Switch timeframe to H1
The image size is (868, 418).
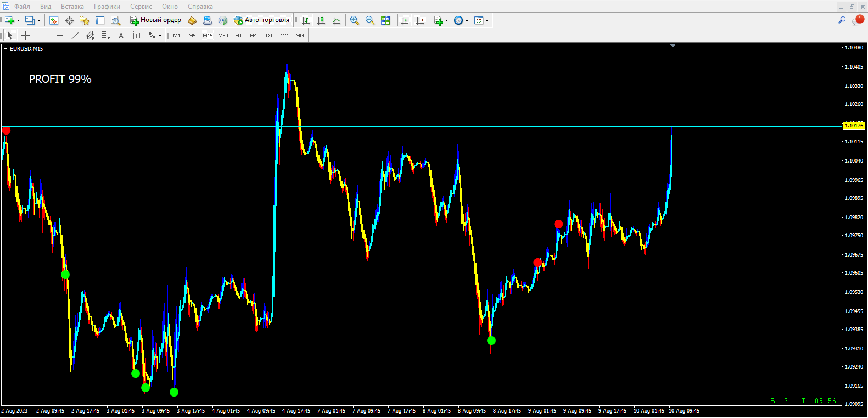pyautogui.click(x=238, y=35)
